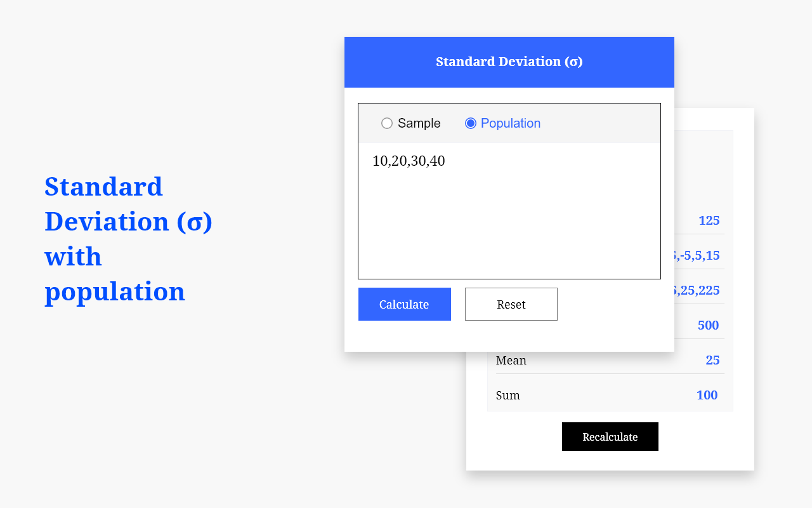Click the large left heading about population
The height and width of the screenshot is (508, 812).
click(x=128, y=239)
